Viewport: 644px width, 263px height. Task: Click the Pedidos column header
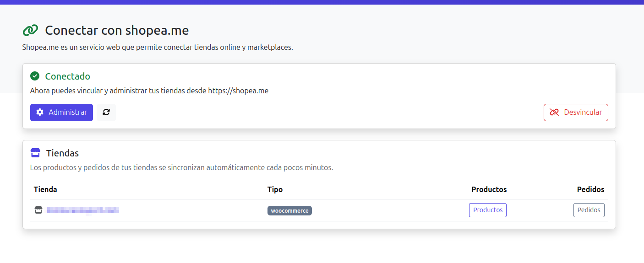tap(590, 189)
